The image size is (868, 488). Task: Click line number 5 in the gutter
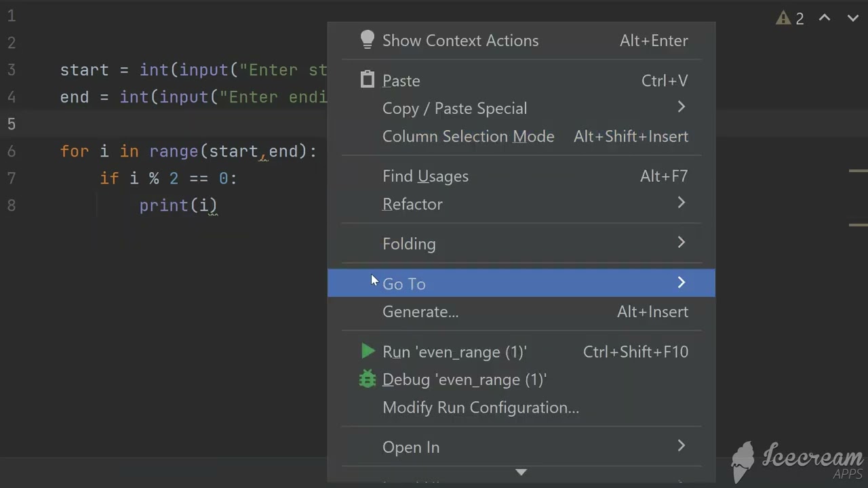(12, 124)
